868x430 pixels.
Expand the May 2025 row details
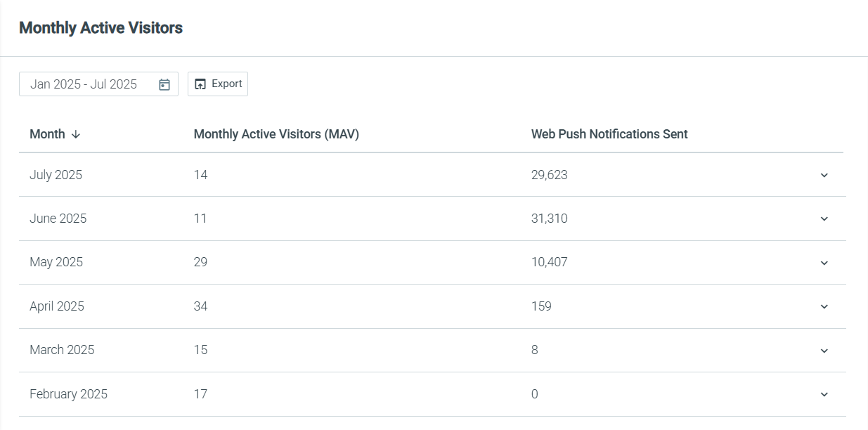coord(824,263)
